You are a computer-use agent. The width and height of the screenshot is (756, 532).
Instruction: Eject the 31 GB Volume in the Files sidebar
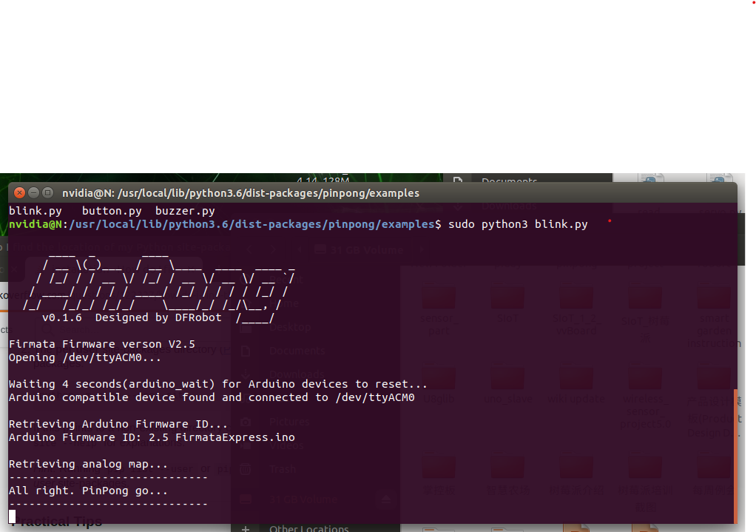(x=386, y=499)
